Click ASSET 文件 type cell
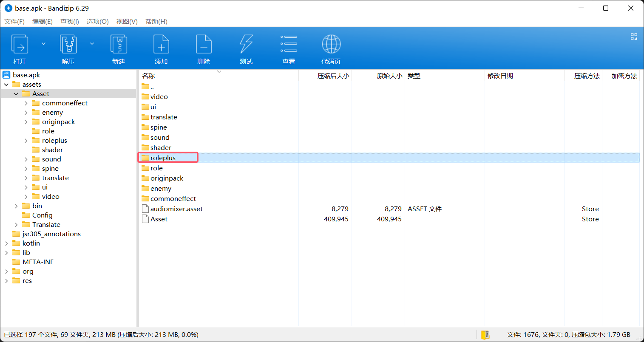Image resolution: width=644 pixels, height=342 pixels. [425, 209]
